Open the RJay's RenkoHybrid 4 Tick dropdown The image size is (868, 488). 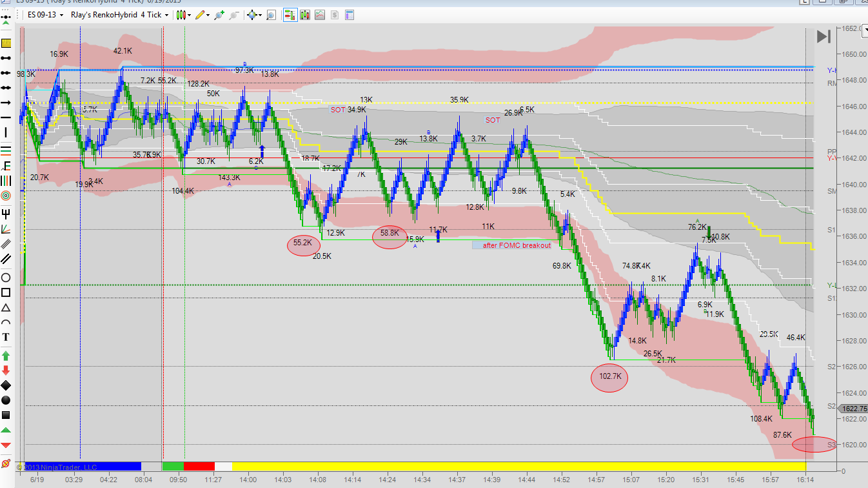click(120, 14)
